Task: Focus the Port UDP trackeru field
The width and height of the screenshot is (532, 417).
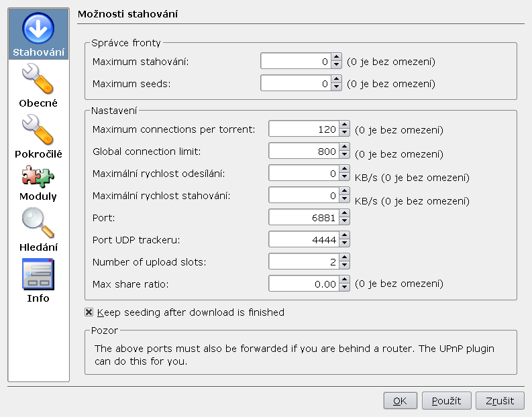Action: [x=304, y=239]
